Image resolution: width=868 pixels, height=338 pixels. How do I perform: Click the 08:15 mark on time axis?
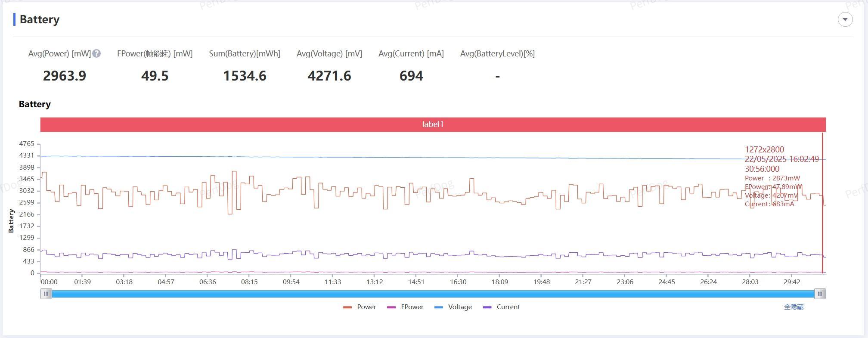(x=249, y=282)
